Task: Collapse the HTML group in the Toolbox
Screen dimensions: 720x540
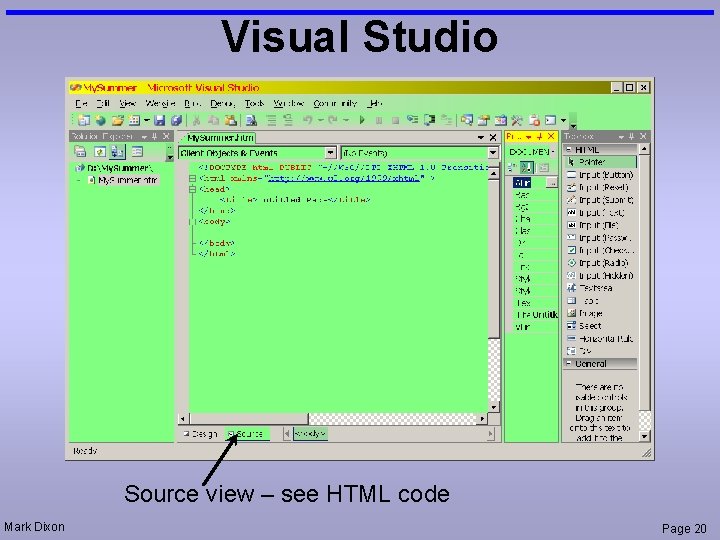Action: (569, 150)
